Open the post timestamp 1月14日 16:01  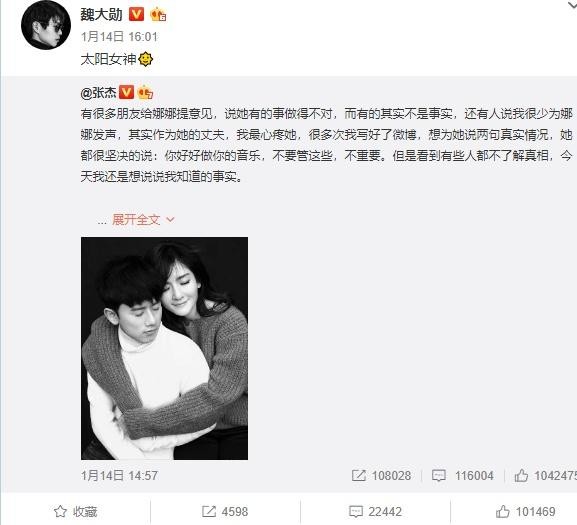119,37
